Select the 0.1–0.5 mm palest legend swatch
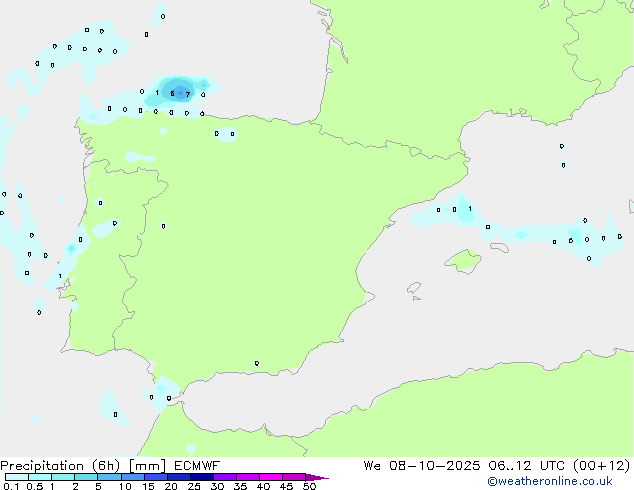 coord(17,477)
